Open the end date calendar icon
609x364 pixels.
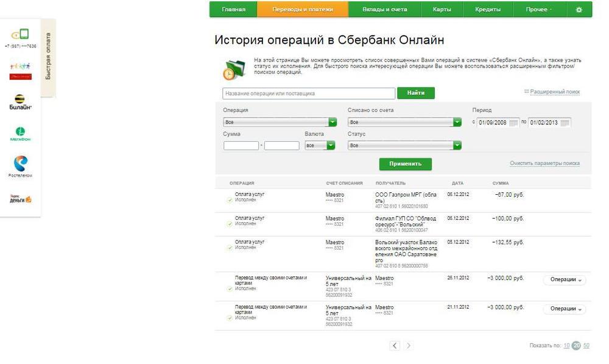[565, 122]
